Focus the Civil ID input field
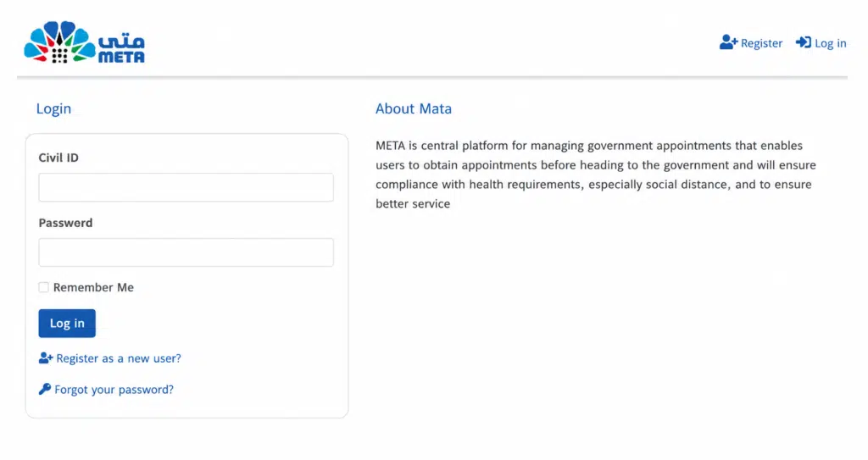 click(x=186, y=187)
